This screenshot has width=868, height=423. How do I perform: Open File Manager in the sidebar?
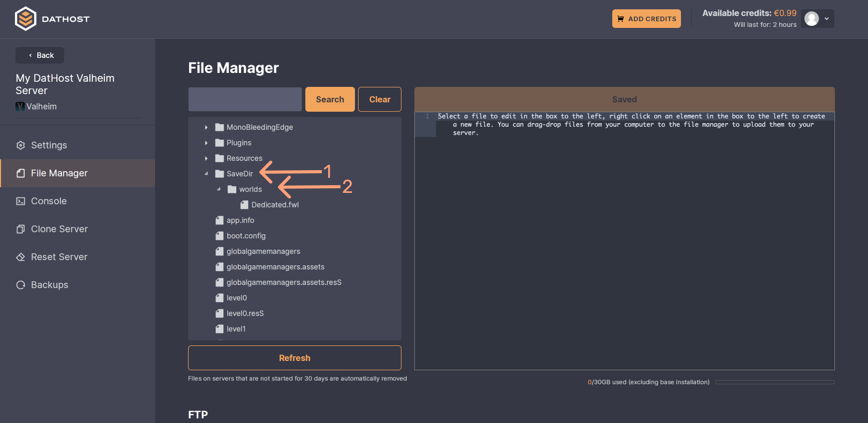pyautogui.click(x=59, y=173)
